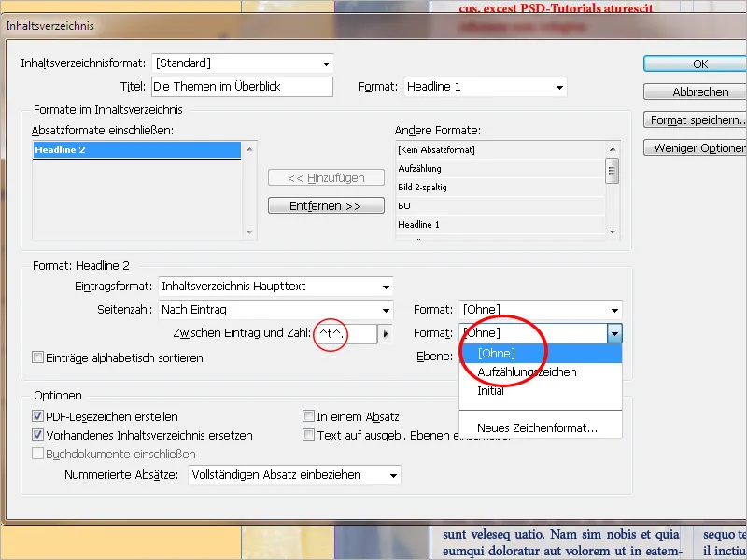Open special characters flyout arrow next to ^t^.
Image resolution: width=747 pixels, height=560 pixels.
pos(385,334)
